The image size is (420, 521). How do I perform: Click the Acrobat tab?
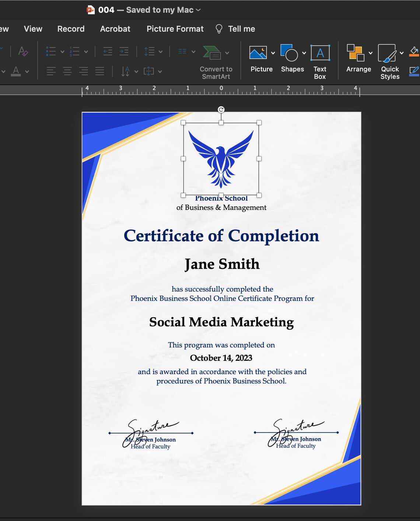click(115, 29)
